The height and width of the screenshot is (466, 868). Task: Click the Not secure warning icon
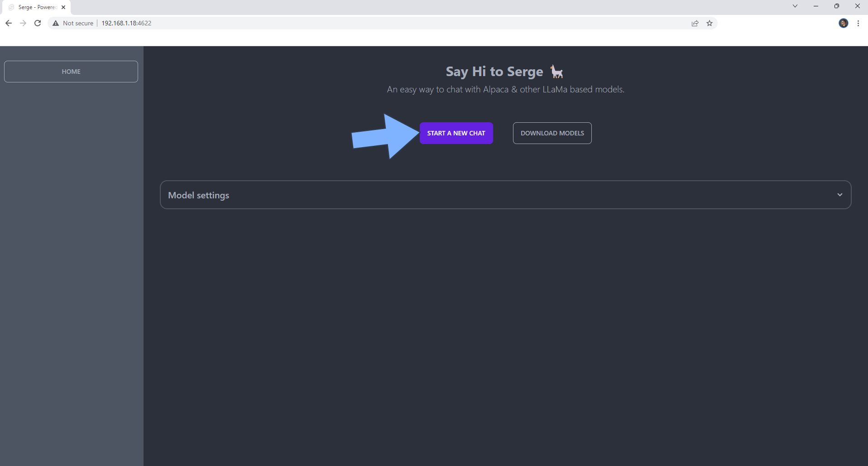tap(56, 23)
